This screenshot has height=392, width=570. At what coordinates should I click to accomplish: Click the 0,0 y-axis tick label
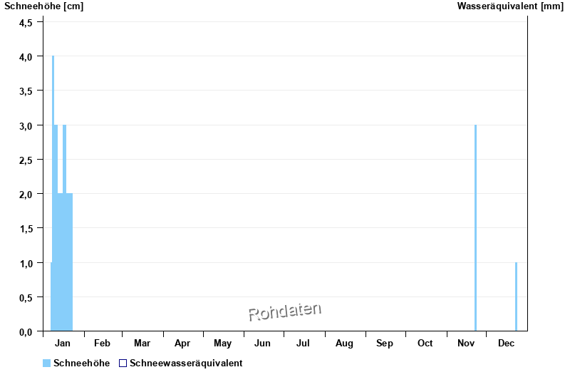pos(26,331)
